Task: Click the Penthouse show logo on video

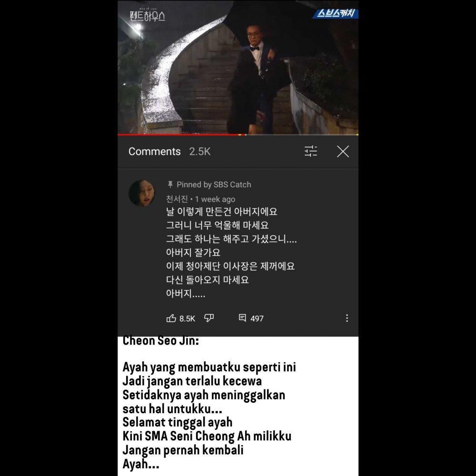Action: click(x=147, y=15)
